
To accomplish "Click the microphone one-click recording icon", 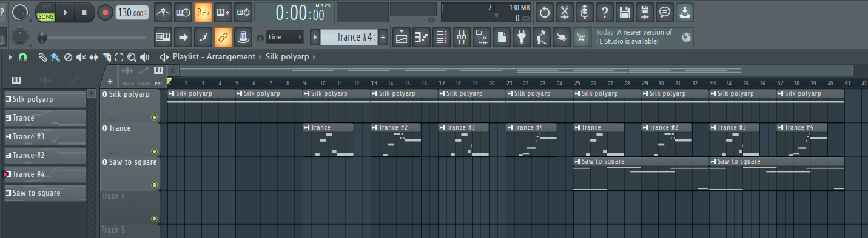I will coord(585,12).
